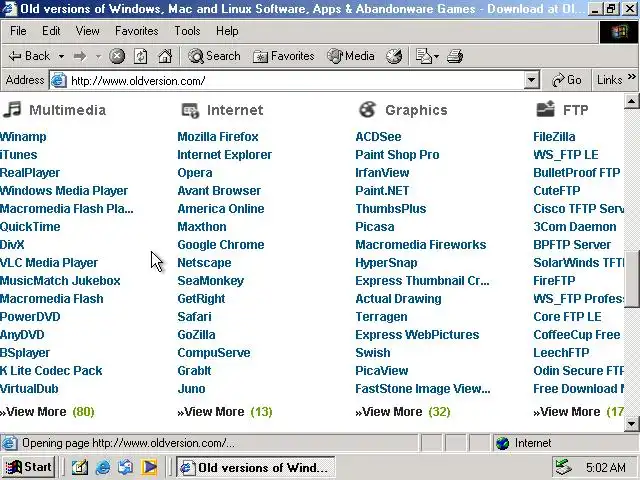
Task: Open the Tools menu
Action: (187, 31)
